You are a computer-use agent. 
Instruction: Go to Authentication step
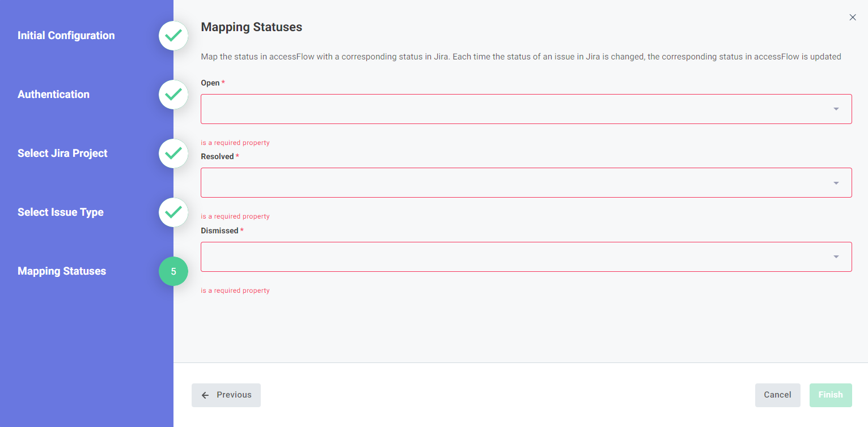click(x=53, y=95)
